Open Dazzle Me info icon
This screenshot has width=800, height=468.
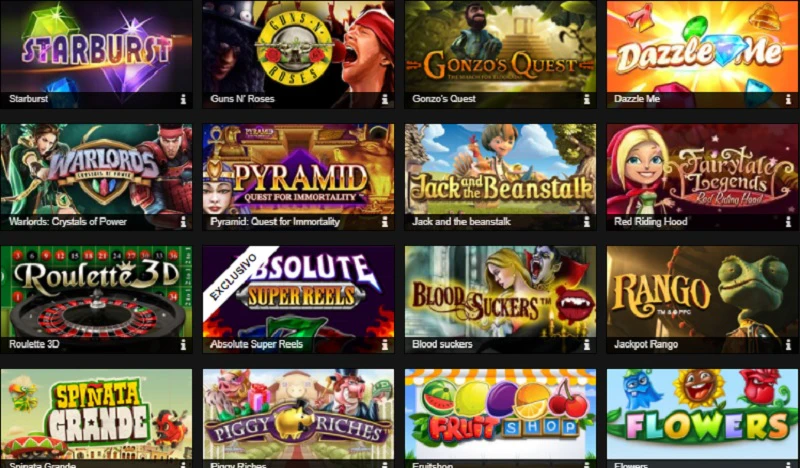[x=788, y=99]
